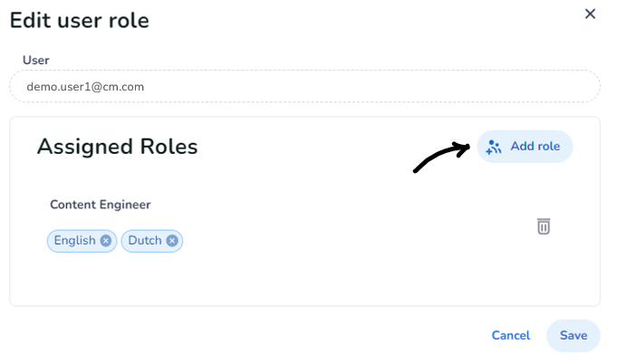617x364 pixels.
Task: Click the User field label
Action: tap(35, 60)
